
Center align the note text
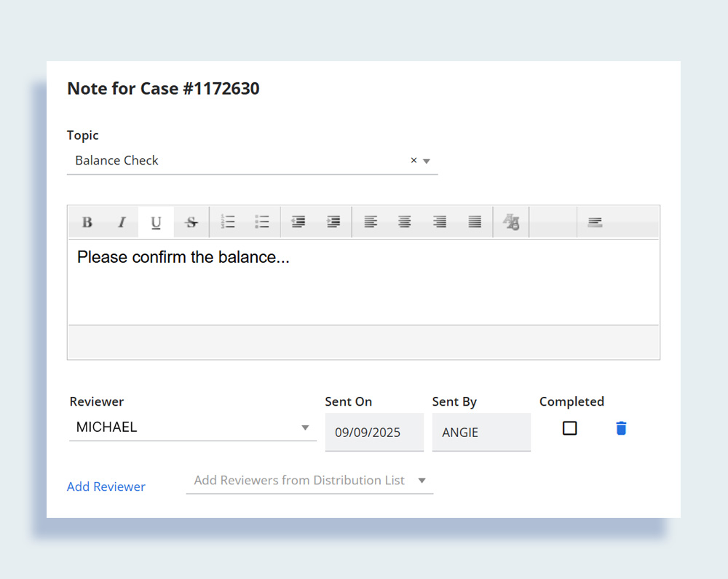point(405,223)
